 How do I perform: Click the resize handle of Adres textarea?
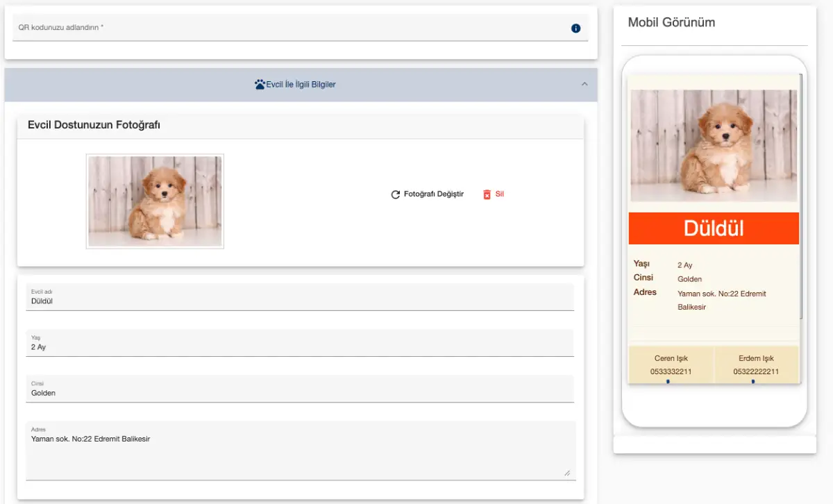pyautogui.click(x=567, y=473)
